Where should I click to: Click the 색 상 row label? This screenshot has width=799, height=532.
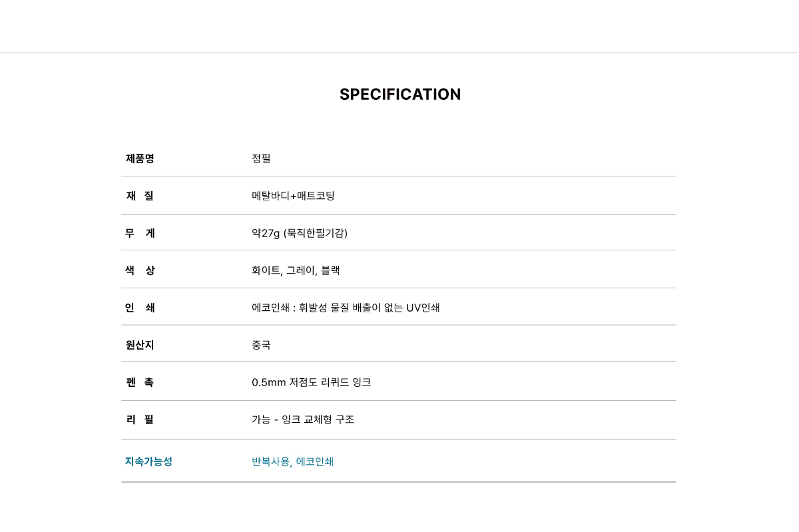140,270
